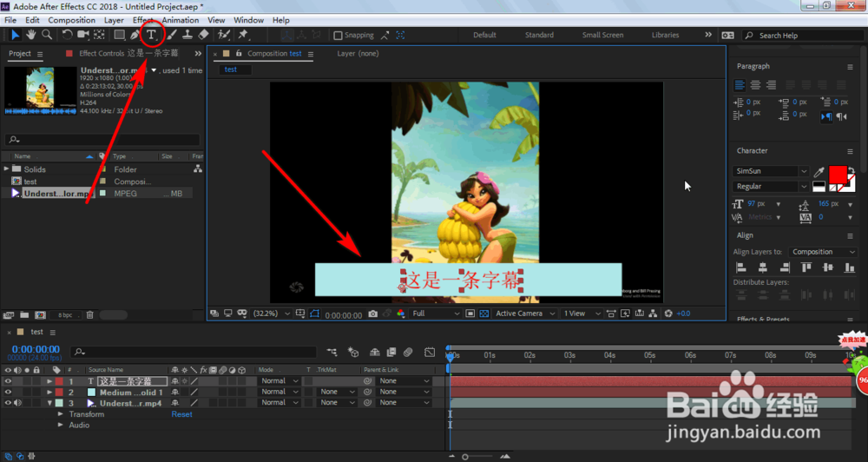Select the Pen tool
868x462 pixels.
tap(135, 35)
